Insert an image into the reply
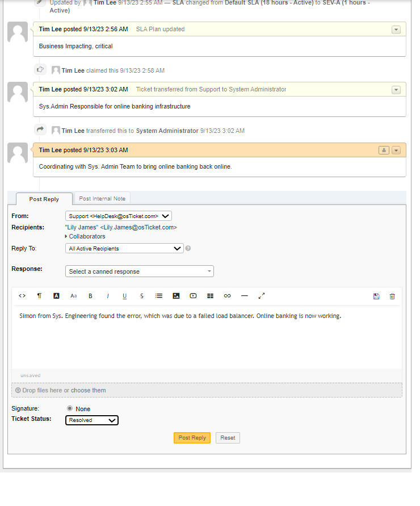Viewport: 420px width, 506px height. [176, 295]
